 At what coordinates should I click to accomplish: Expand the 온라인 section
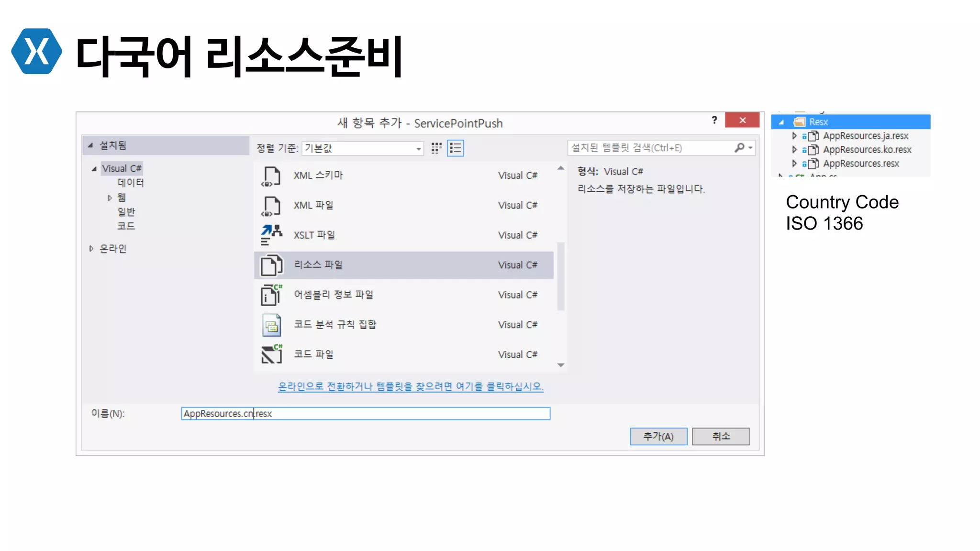click(x=91, y=249)
